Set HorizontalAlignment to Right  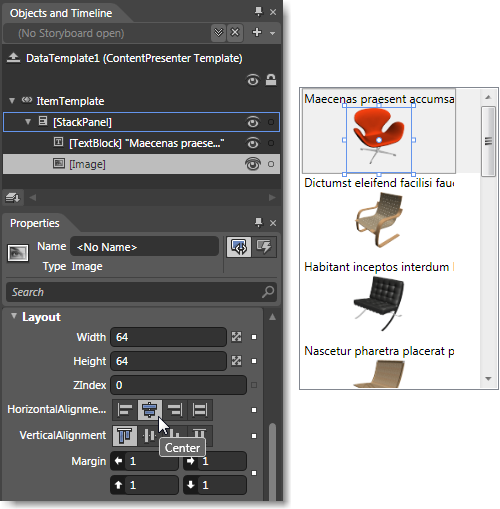coord(175,410)
